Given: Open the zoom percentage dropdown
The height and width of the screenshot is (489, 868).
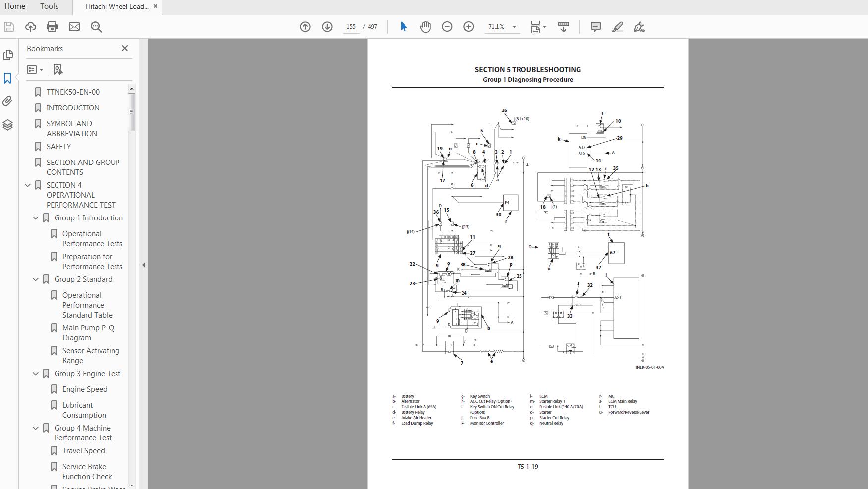Looking at the screenshot, I should point(515,27).
